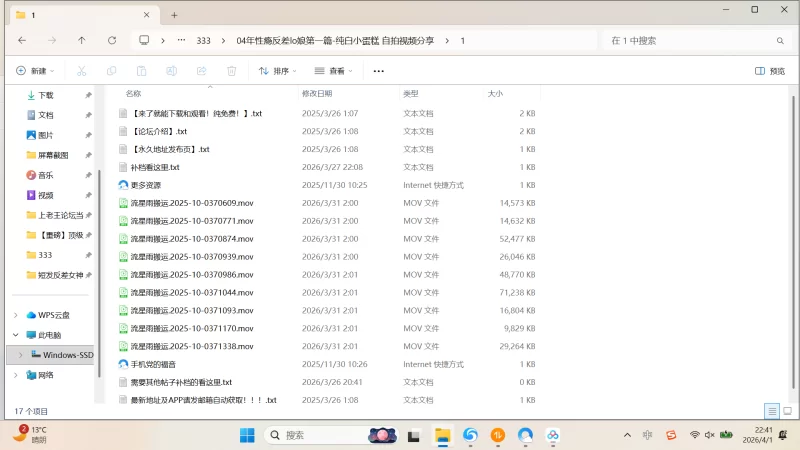Select the 补档看这里.txt file
Screen dimensions: 800x450
[155, 167]
